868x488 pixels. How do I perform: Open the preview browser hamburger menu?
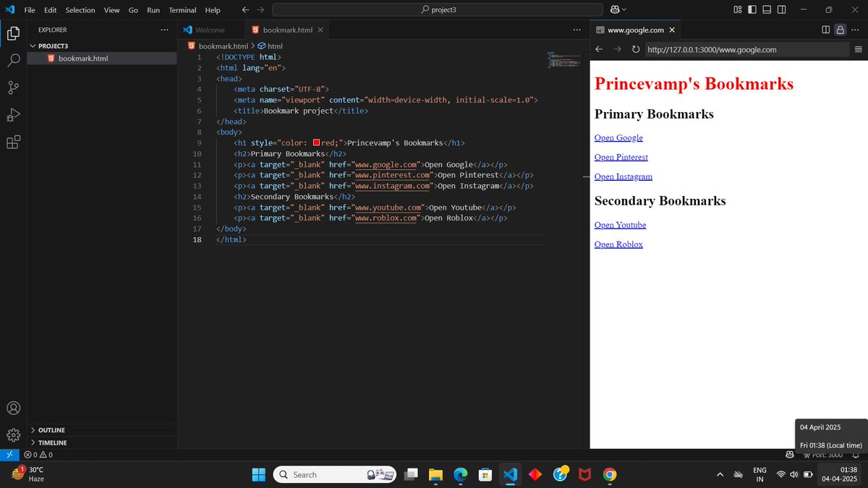click(859, 49)
